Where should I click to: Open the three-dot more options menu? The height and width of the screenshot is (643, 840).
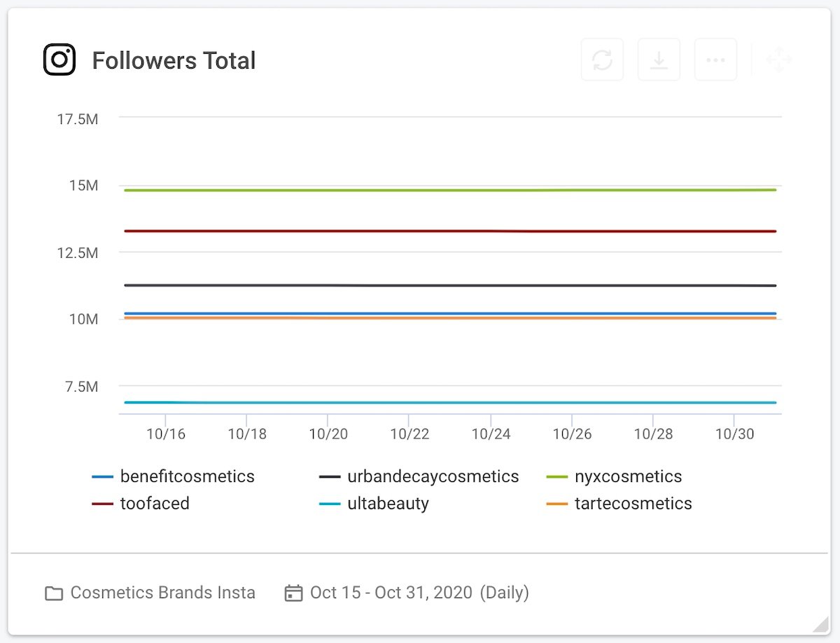pyautogui.click(x=715, y=60)
